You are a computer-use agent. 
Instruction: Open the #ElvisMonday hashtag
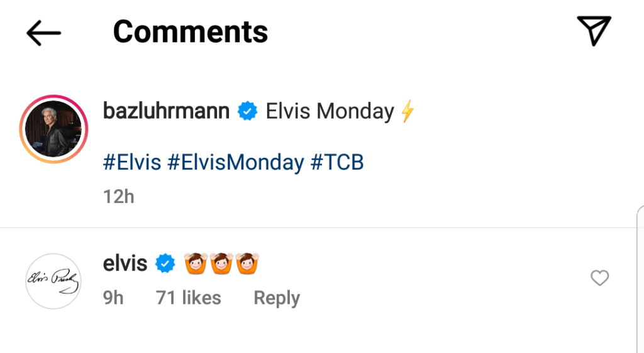236,163
